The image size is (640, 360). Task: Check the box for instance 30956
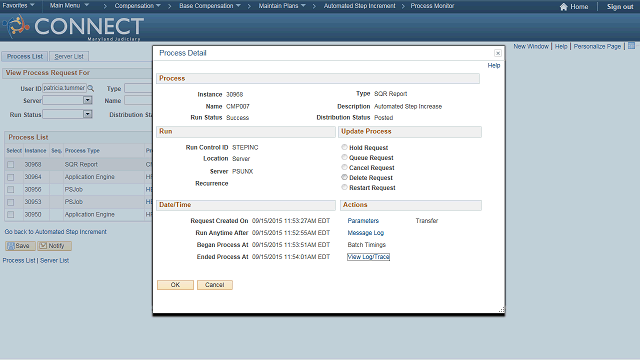coord(11,189)
